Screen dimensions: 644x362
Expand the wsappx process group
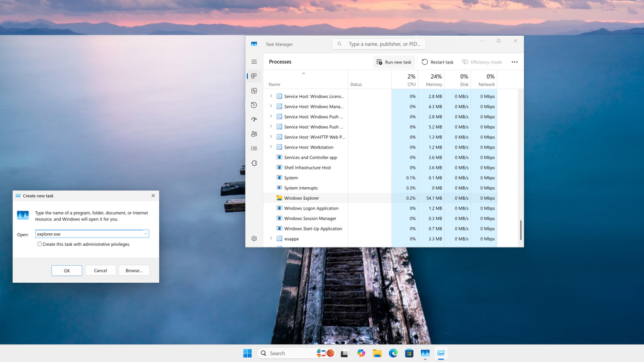[x=271, y=239]
